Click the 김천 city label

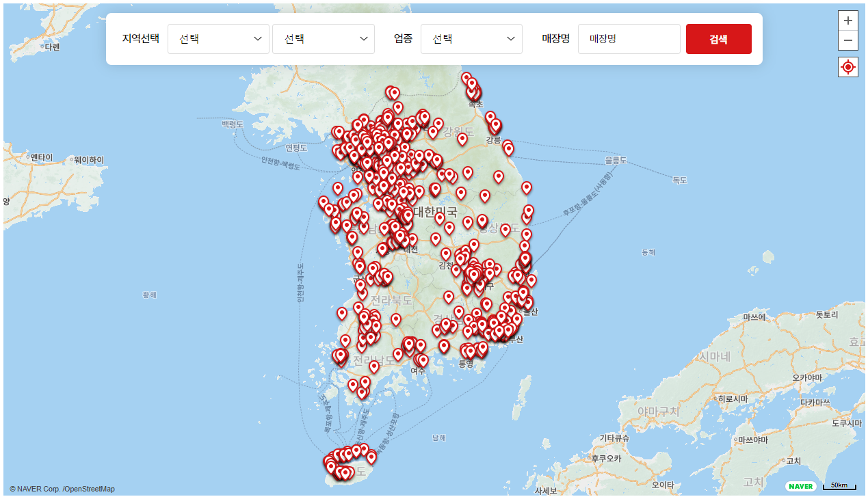445,265
